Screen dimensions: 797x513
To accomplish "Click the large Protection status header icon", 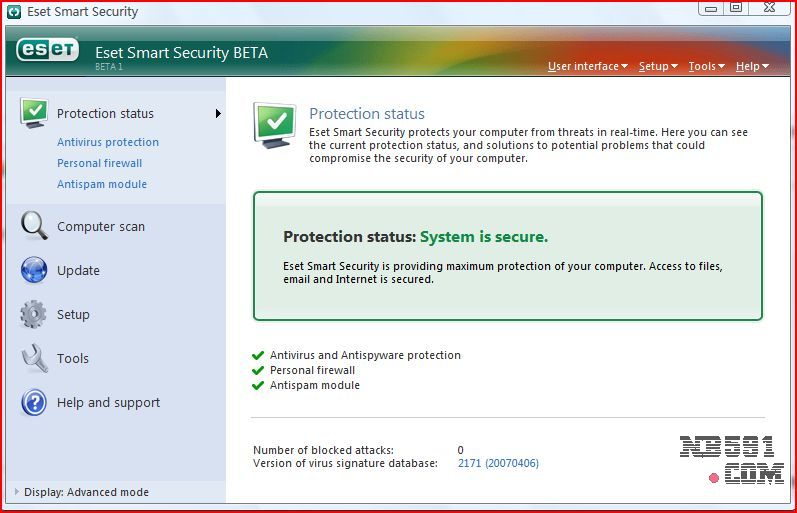I will (x=274, y=124).
